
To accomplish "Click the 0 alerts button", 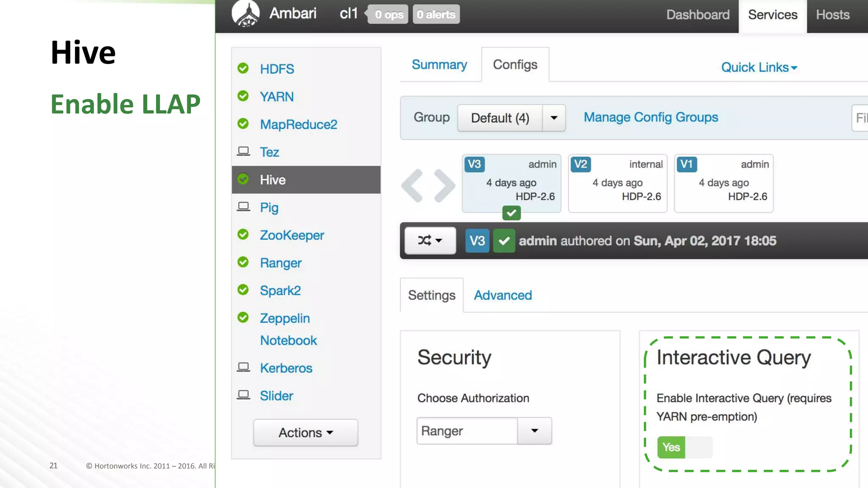I will [436, 14].
